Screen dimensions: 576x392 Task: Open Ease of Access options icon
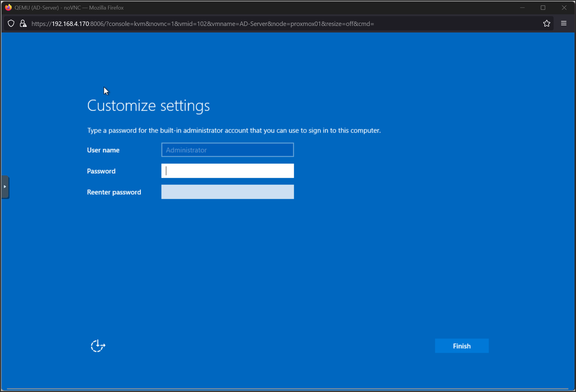98,346
